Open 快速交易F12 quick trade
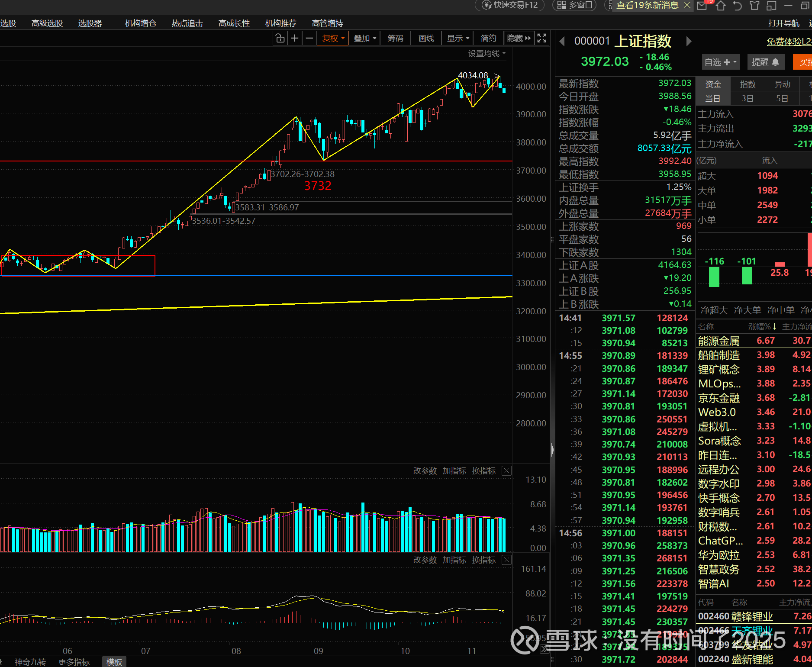Screen dimensions: 812x667 [x=509, y=5]
